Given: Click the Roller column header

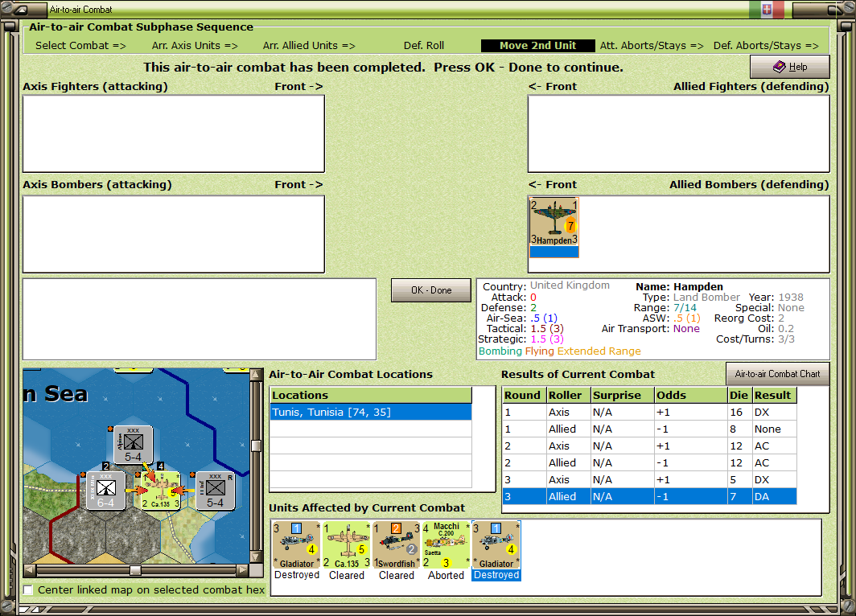Looking at the screenshot, I should point(569,395).
